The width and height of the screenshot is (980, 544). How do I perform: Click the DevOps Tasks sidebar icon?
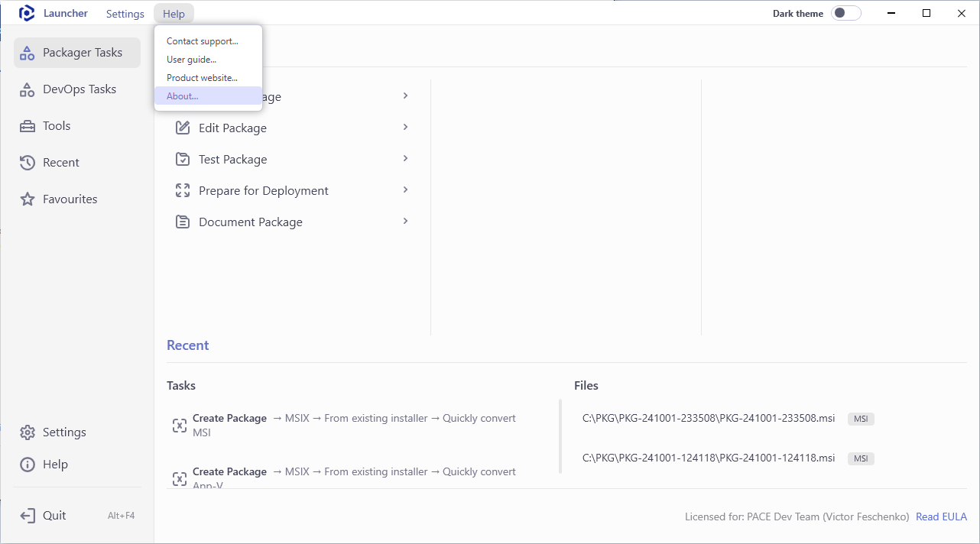pos(28,89)
